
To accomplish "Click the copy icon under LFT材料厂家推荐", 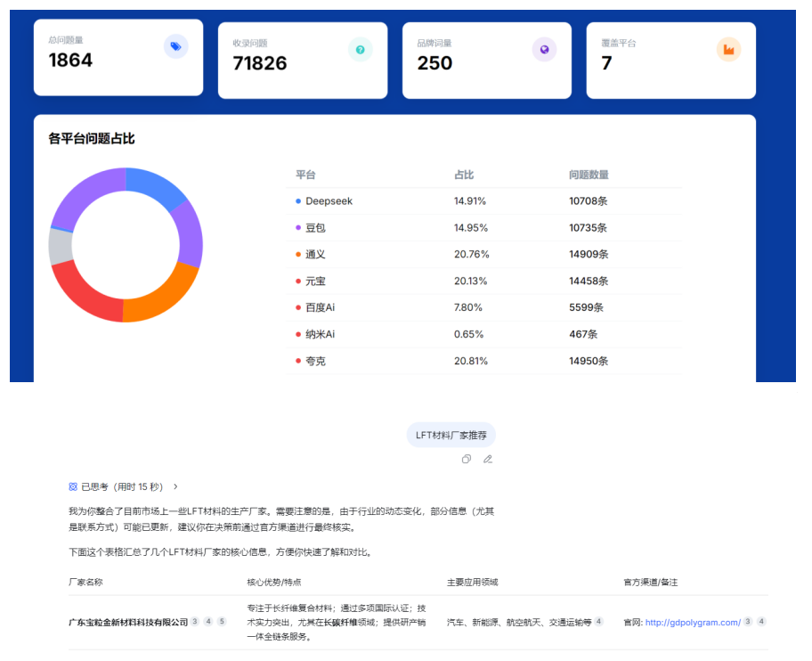I will pos(467,459).
